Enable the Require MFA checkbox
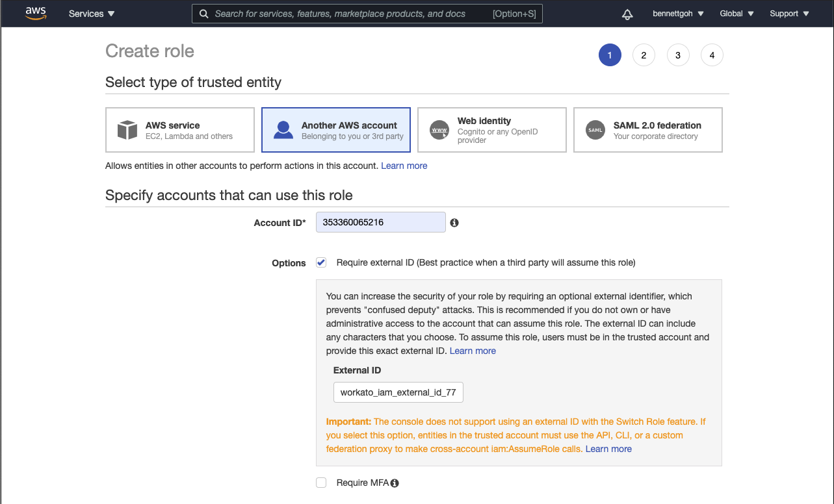 (x=321, y=483)
